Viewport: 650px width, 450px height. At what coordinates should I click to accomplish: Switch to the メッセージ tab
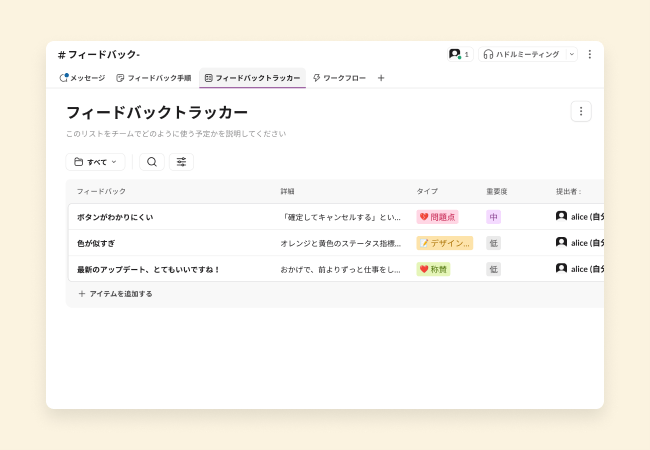(x=82, y=78)
